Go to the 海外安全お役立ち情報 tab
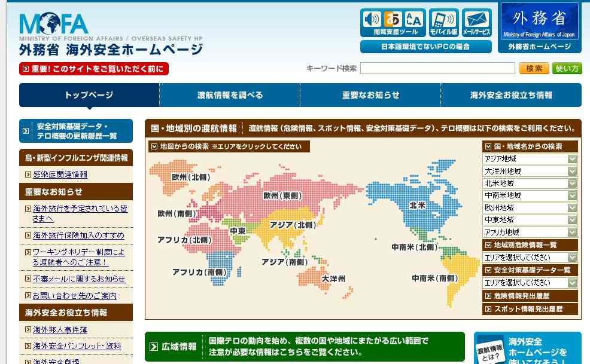590x364 pixels. (x=511, y=95)
